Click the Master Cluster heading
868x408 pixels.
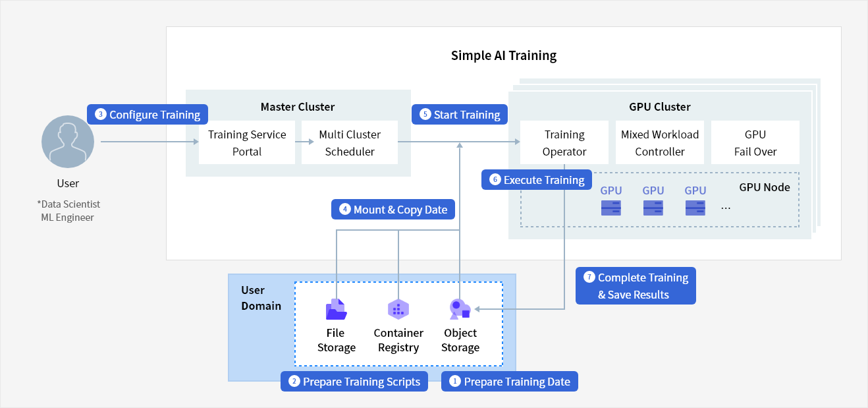tap(298, 107)
